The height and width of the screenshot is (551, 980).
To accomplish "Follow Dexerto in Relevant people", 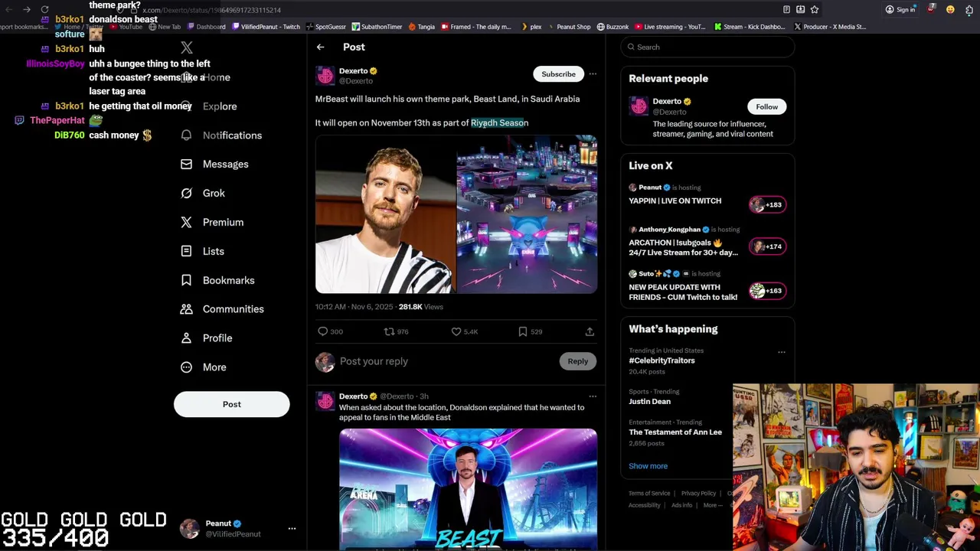I will click(x=766, y=107).
